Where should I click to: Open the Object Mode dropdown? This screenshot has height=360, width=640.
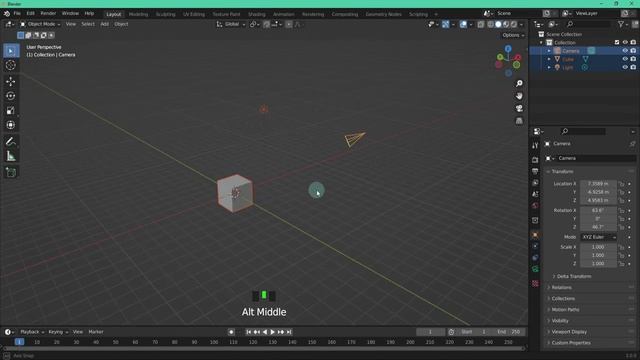click(40, 24)
